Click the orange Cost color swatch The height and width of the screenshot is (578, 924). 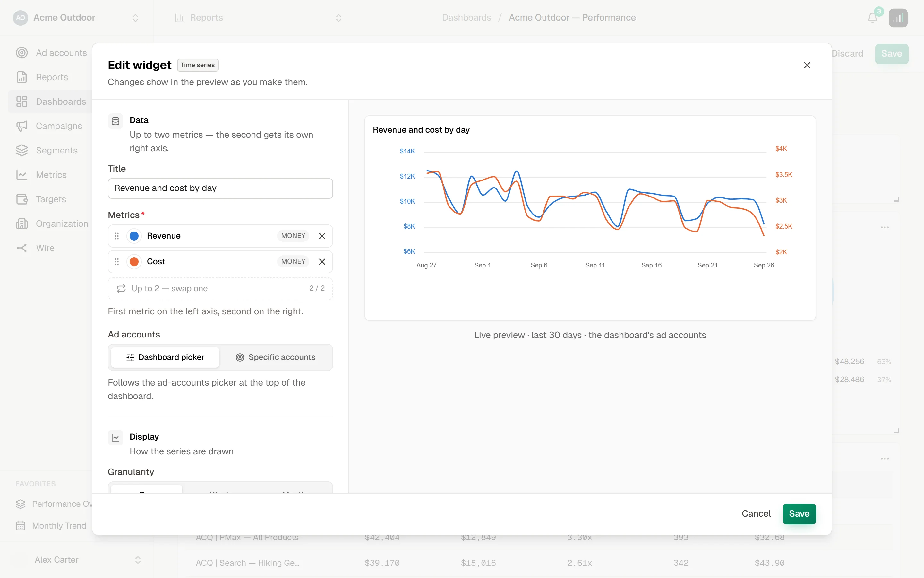[x=134, y=262]
